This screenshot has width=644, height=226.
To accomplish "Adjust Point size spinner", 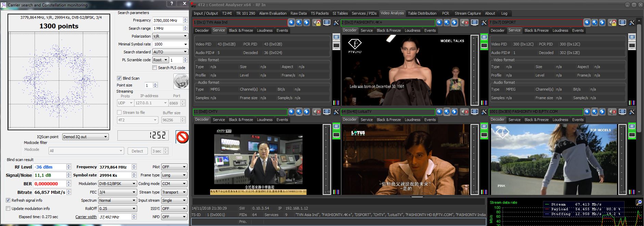I will 155,85.
